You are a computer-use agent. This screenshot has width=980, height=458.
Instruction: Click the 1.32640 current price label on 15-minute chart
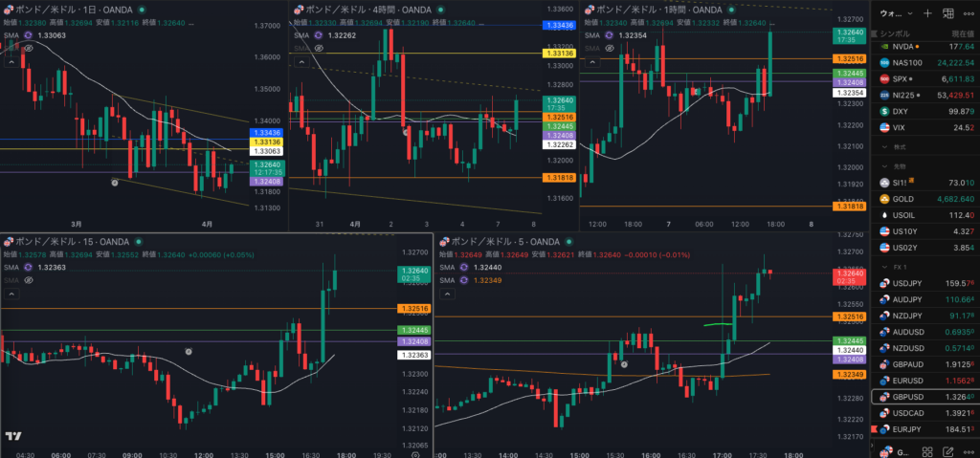pyautogui.click(x=412, y=272)
